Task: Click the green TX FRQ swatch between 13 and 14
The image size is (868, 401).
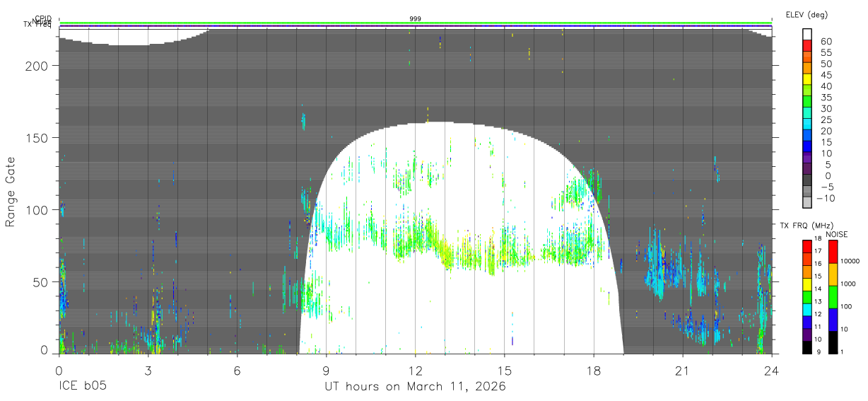Action: [807, 296]
